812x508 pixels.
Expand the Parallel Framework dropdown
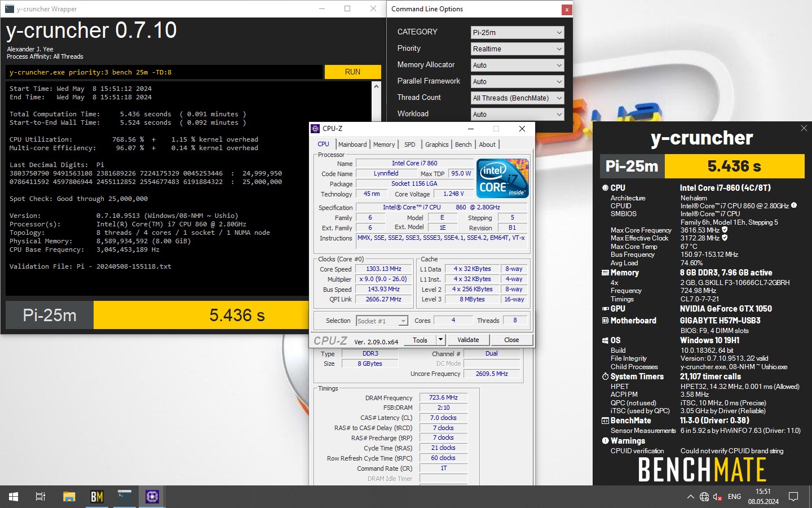coord(517,81)
